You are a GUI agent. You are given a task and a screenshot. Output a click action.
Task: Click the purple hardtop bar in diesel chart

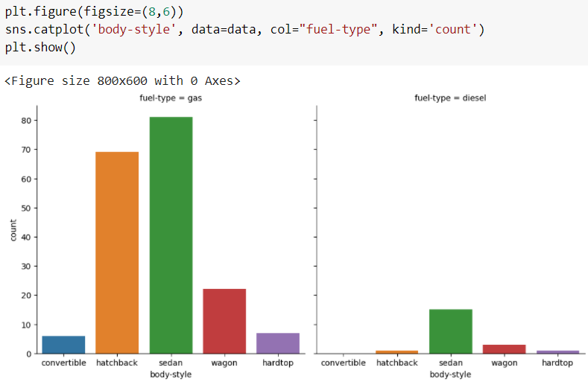coord(557,352)
